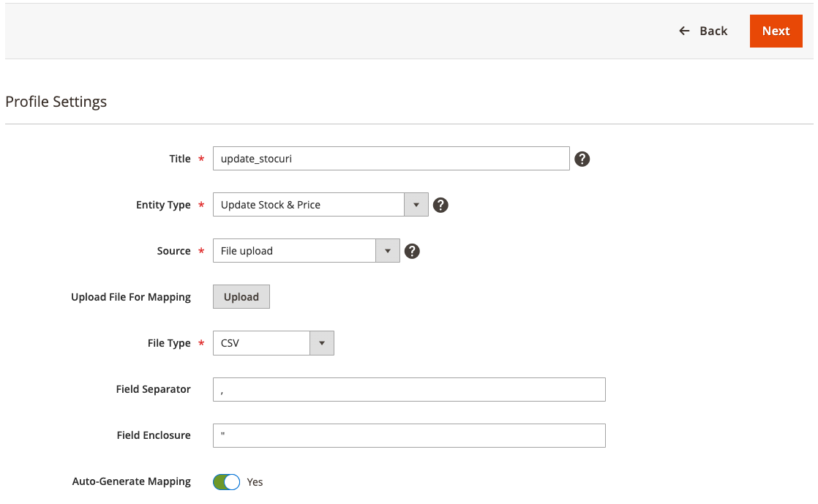Click the File Type label

click(x=169, y=343)
